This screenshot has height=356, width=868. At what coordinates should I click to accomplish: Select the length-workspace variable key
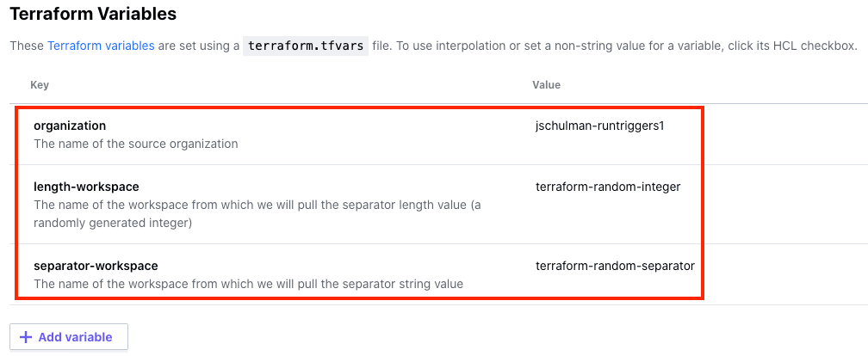(x=86, y=187)
